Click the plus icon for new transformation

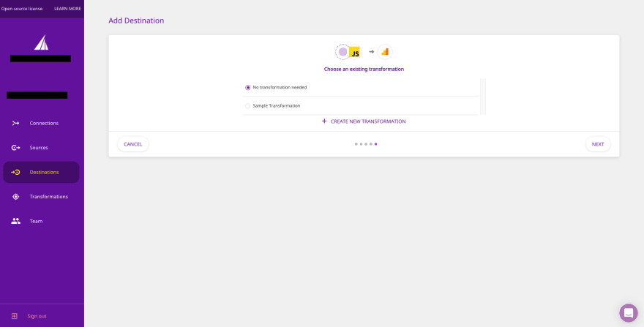click(324, 121)
